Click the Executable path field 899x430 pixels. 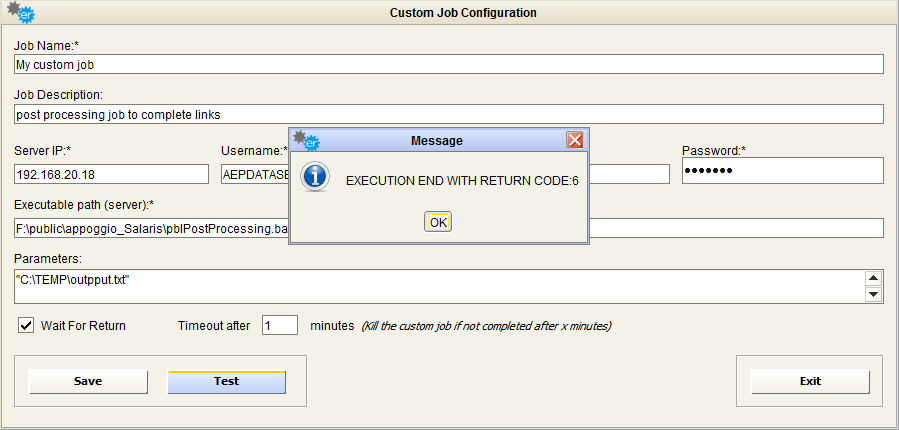[150, 228]
